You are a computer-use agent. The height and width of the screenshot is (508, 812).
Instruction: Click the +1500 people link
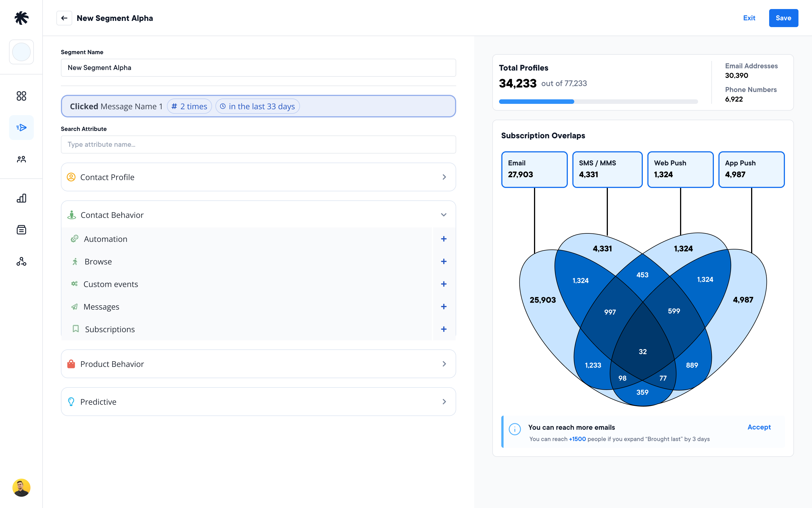[577, 439]
